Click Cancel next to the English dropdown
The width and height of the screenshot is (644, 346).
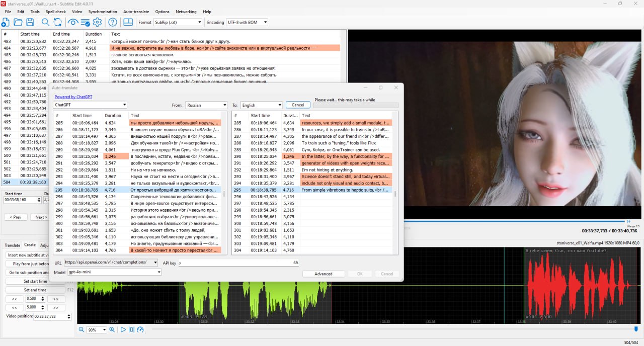[x=298, y=105]
